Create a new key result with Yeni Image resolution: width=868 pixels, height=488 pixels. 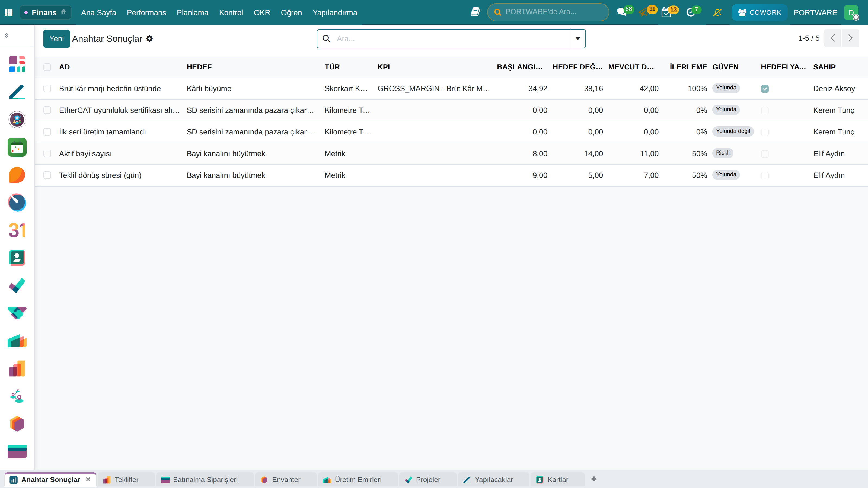(x=57, y=39)
